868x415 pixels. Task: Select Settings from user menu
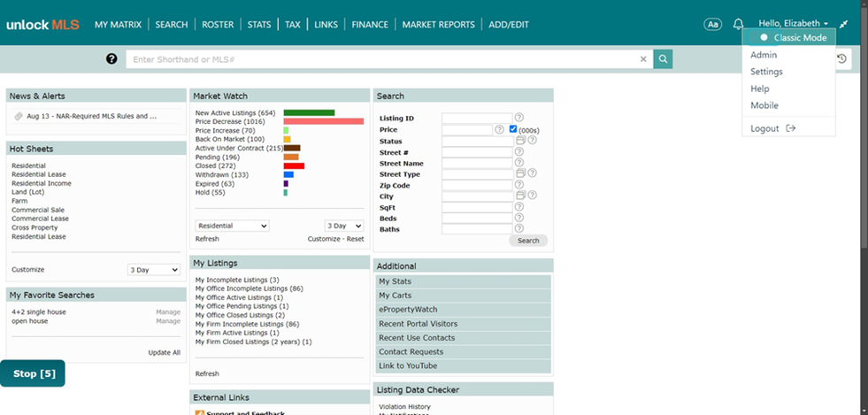pos(767,72)
